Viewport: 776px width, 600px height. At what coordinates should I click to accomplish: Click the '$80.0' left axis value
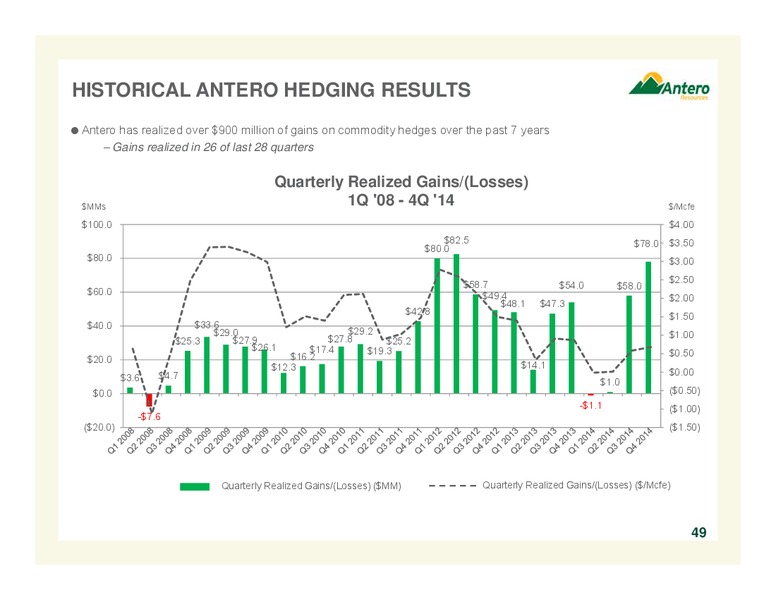pos(99,258)
